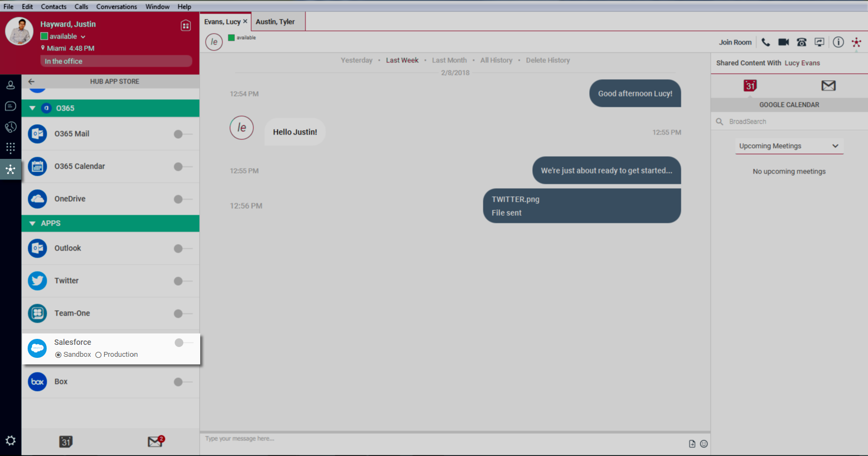868x456 pixels.
Task: Open the Calls menu
Action: point(81,7)
